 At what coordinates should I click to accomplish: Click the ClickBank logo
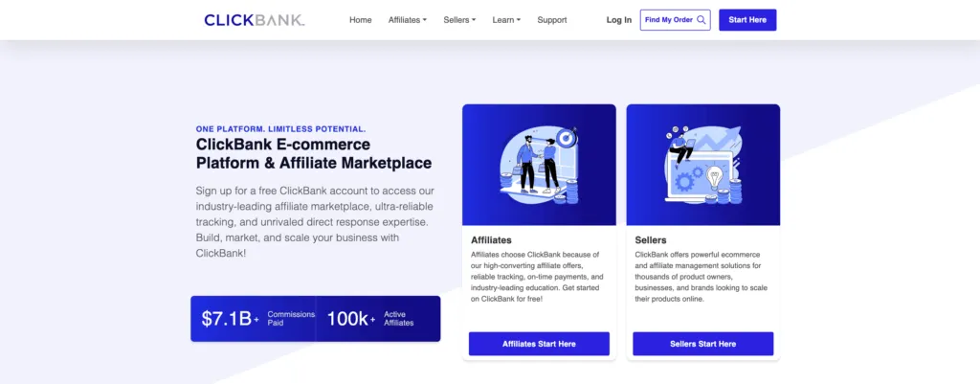pos(254,20)
